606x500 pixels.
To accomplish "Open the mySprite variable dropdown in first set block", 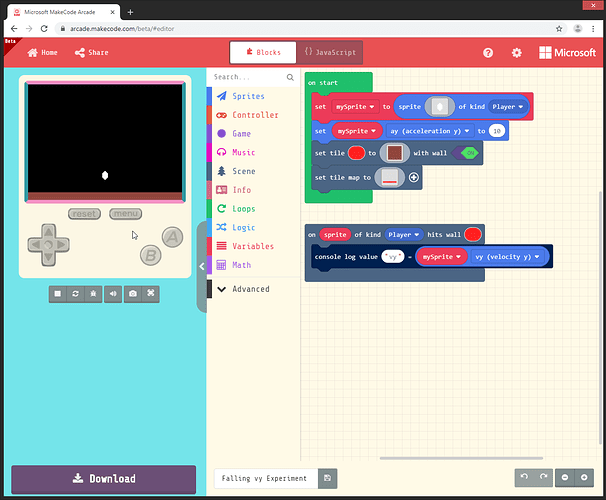I will (355, 107).
